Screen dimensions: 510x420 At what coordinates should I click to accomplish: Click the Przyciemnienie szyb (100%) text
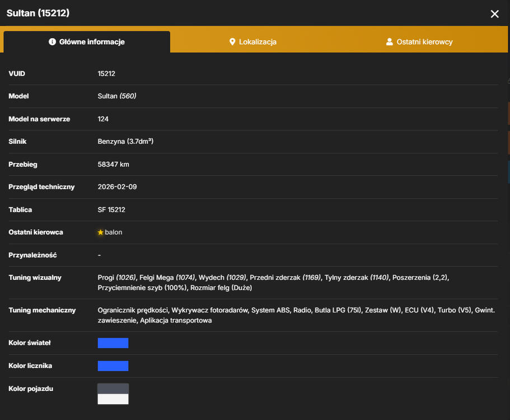142,288
